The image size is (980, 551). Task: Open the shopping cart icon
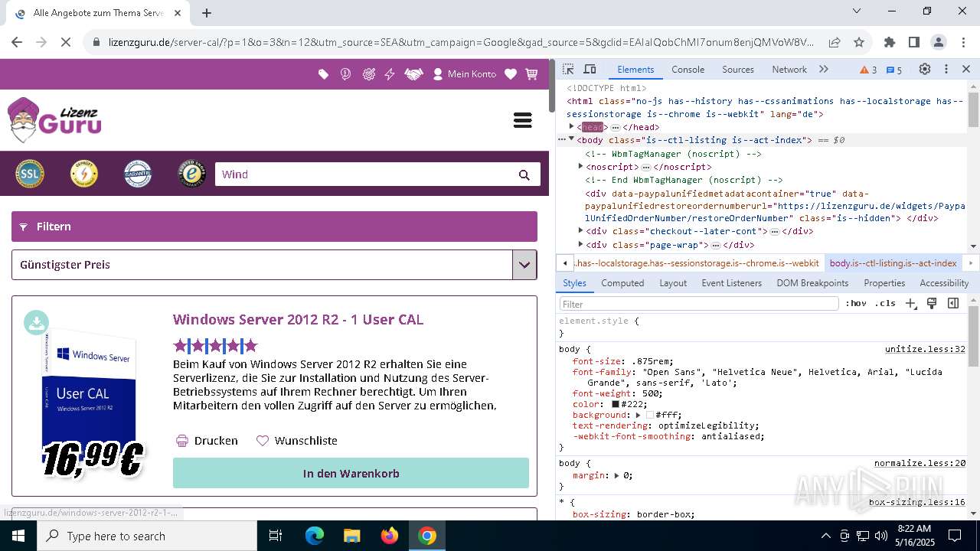click(x=532, y=74)
